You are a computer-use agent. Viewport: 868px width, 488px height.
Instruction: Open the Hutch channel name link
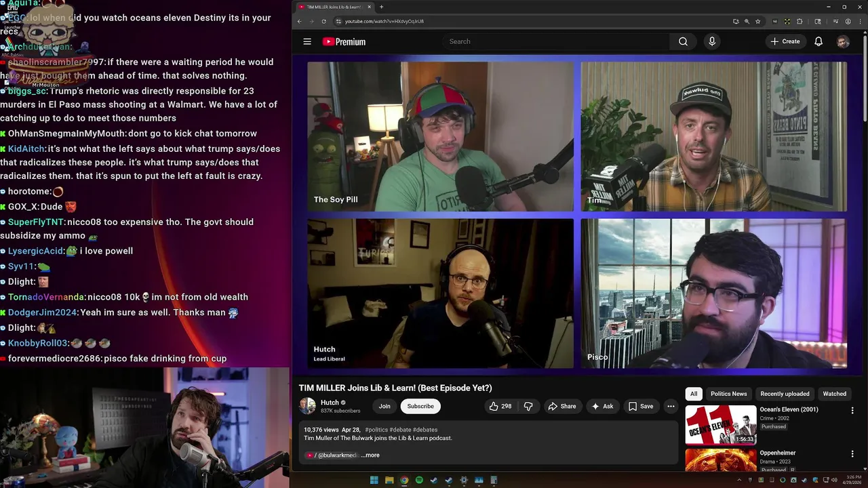[330, 403]
